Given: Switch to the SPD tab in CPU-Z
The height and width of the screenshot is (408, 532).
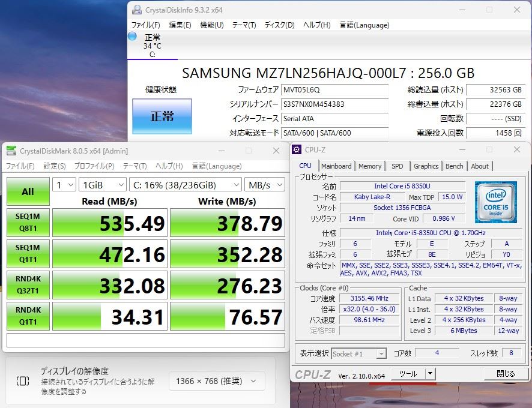Looking at the screenshot, I should [x=397, y=166].
